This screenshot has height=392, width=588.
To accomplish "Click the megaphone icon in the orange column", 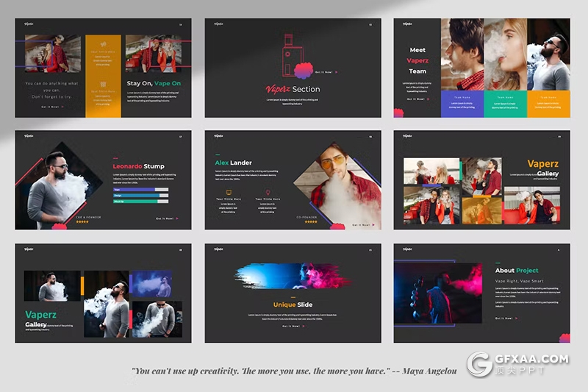I will pos(103,44).
